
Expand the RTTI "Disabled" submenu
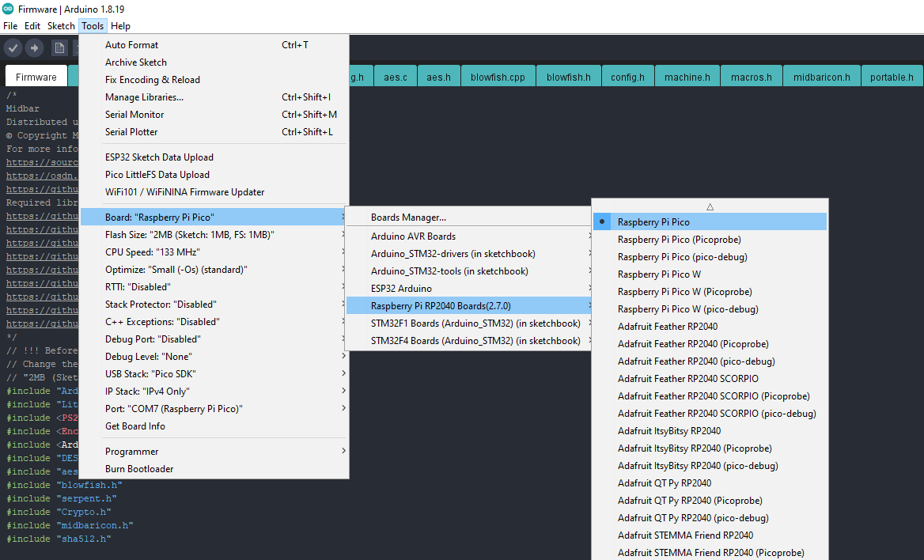coord(214,287)
